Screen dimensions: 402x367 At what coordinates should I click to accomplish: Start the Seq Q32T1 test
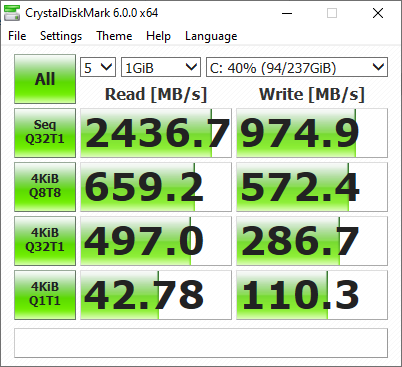[x=45, y=133]
